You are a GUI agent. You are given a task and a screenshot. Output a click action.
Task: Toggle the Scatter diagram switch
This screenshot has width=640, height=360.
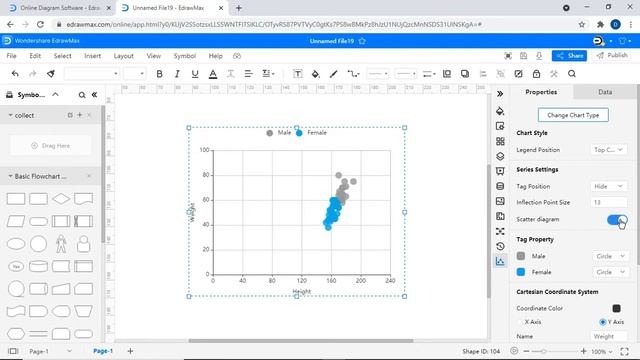(x=617, y=220)
